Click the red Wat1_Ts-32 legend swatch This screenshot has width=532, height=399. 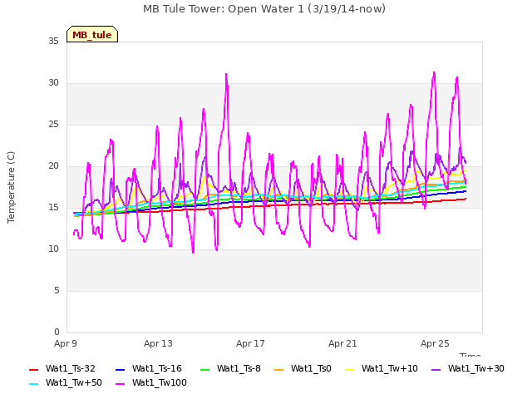34,369
